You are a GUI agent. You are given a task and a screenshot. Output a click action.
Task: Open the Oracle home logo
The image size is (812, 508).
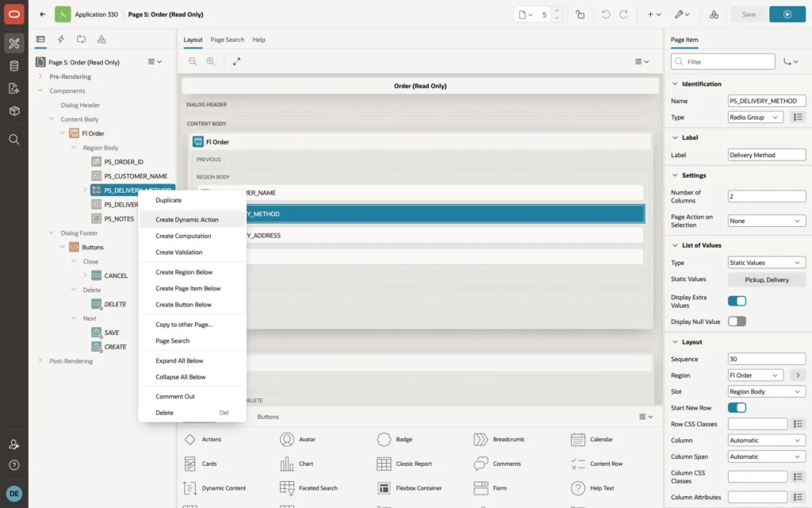click(x=14, y=14)
